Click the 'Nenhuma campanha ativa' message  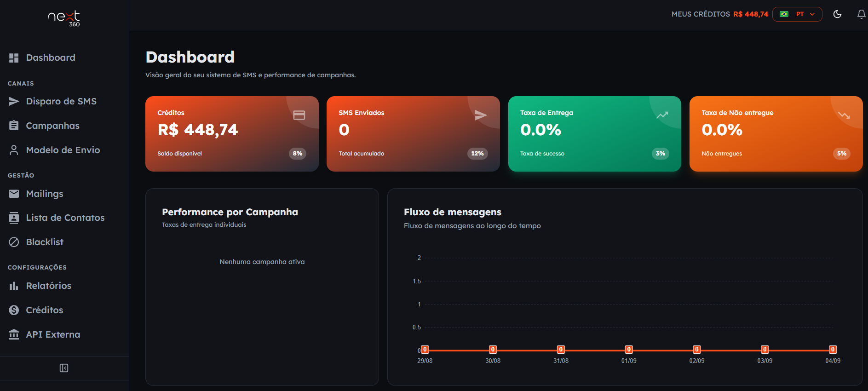tap(262, 262)
